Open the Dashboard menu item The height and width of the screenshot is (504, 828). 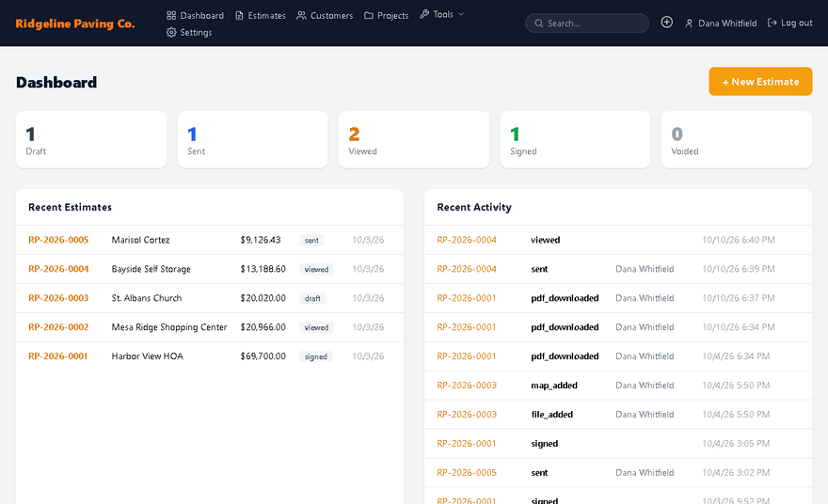(196, 15)
